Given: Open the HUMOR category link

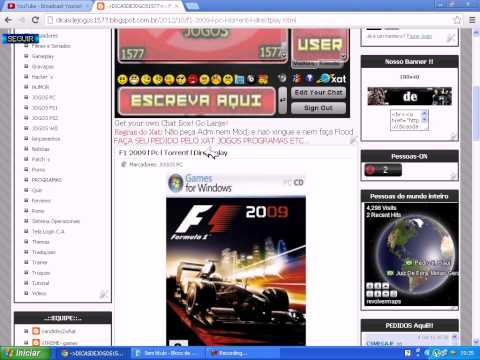Looking at the screenshot, I should [40, 87].
